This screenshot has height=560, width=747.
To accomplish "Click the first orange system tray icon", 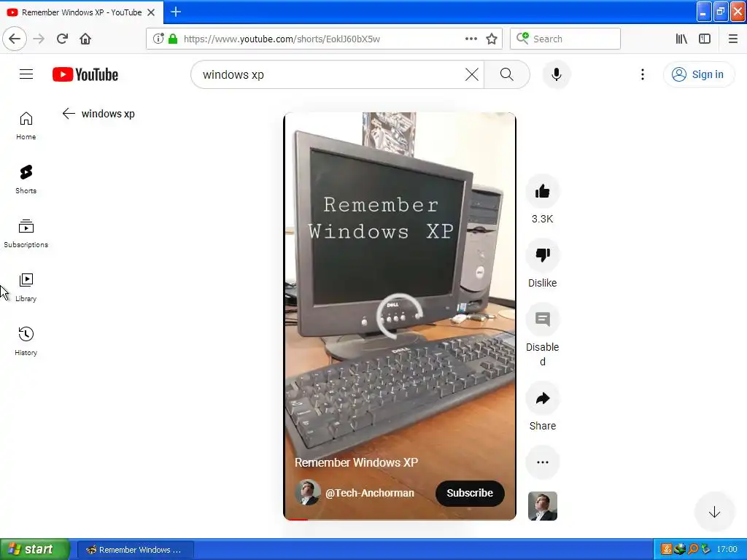I will click(666, 550).
